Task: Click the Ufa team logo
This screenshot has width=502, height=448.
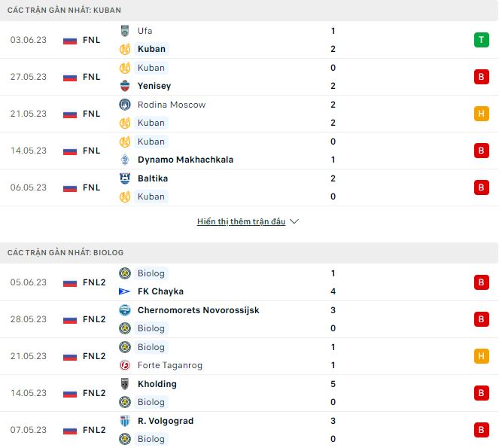Action: [x=125, y=31]
